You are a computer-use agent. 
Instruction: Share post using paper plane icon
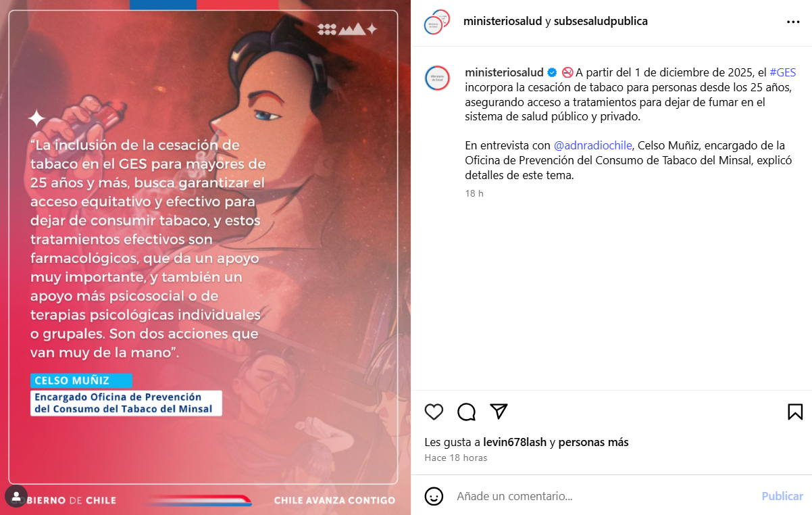point(499,411)
